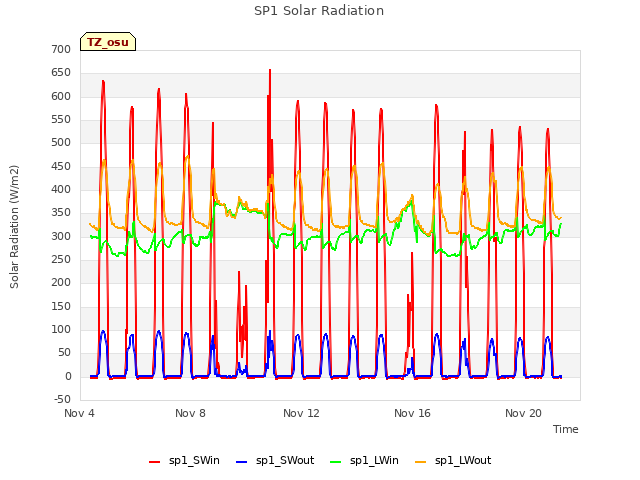Toggle the sp1_LWout legend entry
640x480 pixels.
(x=453, y=461)
